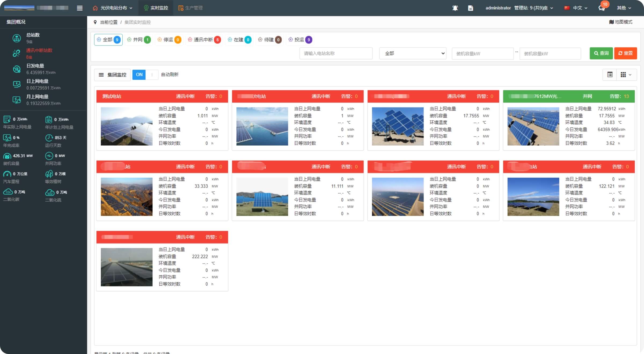644x354 pixels.
Task: Open the 全部 station type select box
Action: click(x=413, y=53)
